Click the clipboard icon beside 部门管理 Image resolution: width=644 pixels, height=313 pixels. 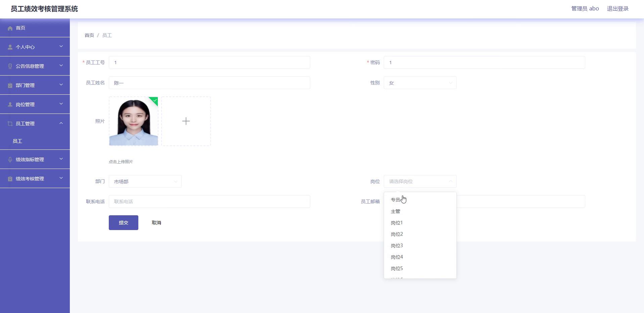pos(10,86)
